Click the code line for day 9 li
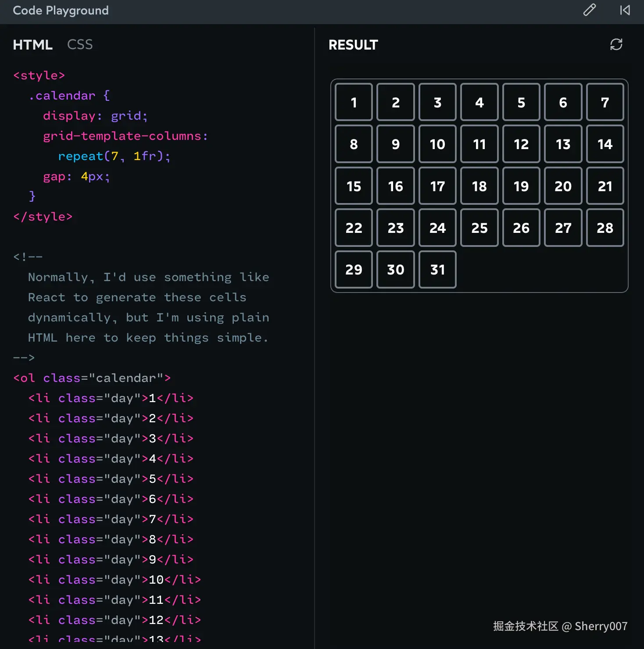The width and height of the screenshot is (644, 649). (x=111, y=560)
